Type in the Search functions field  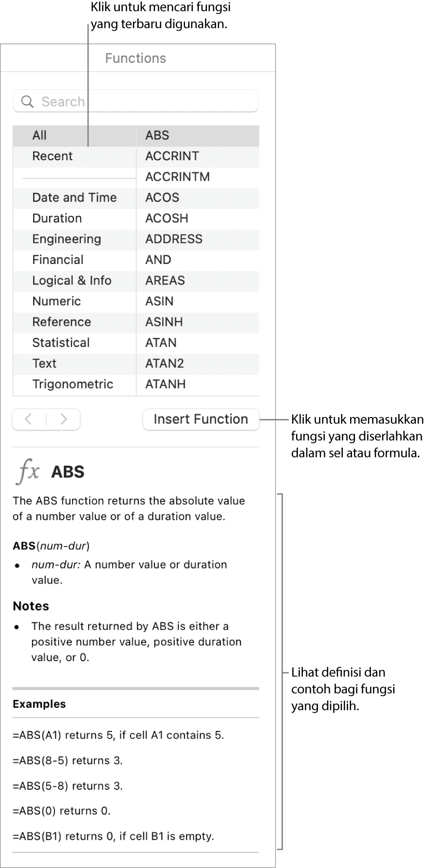146,101
